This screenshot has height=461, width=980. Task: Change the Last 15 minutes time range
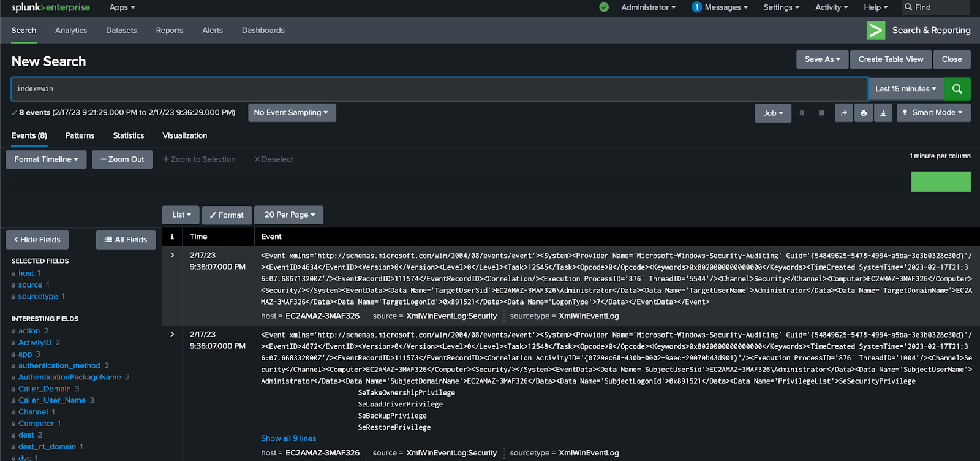(x=906, y=89)
